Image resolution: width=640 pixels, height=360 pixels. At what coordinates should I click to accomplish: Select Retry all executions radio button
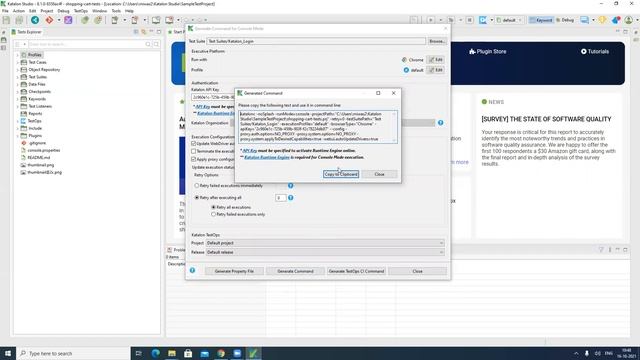point(213,207)
